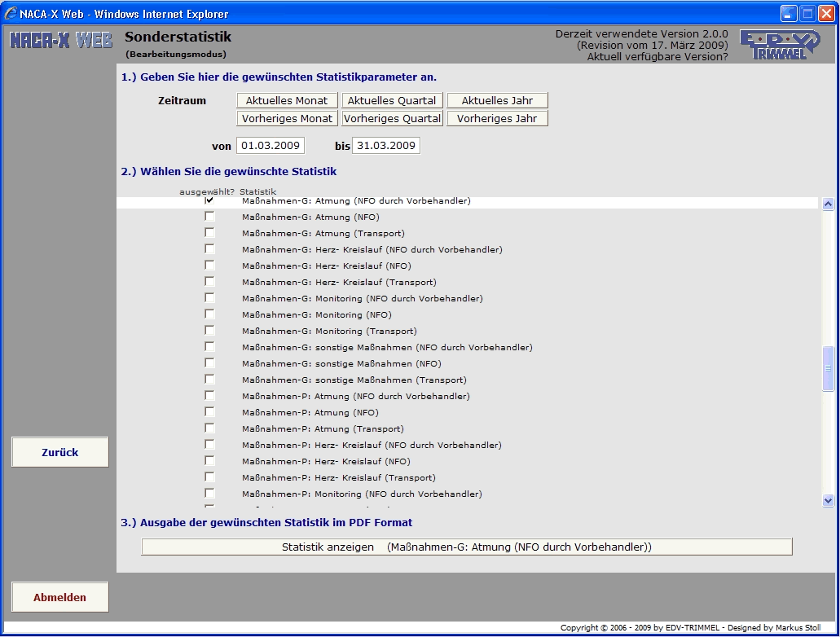Viewport: 840px width, 637px height.
Task: Check Maßnahmen-G: sonstige Maßnahmen (Transport) checkbox
Action: click(209, 380)
